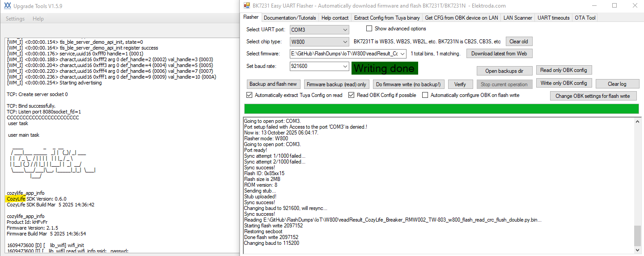Viewport: 644px width, 256px height.
Task: Click the flasher log scrollbar thumb
Action: click(637, 235)
